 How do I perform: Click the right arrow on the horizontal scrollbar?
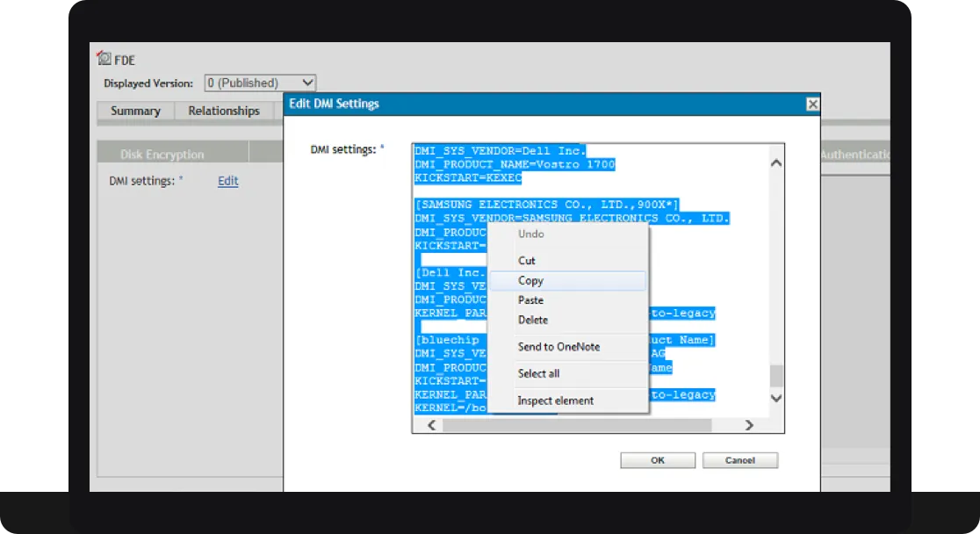point(749,424)
